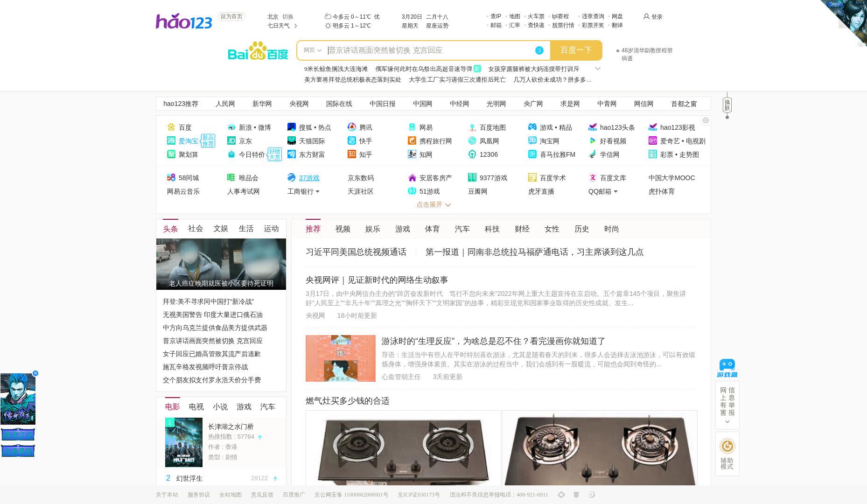The height and width of the screenshot is (504, 867).
Task: Switch city with 切换 link
Action: point(288,17)
